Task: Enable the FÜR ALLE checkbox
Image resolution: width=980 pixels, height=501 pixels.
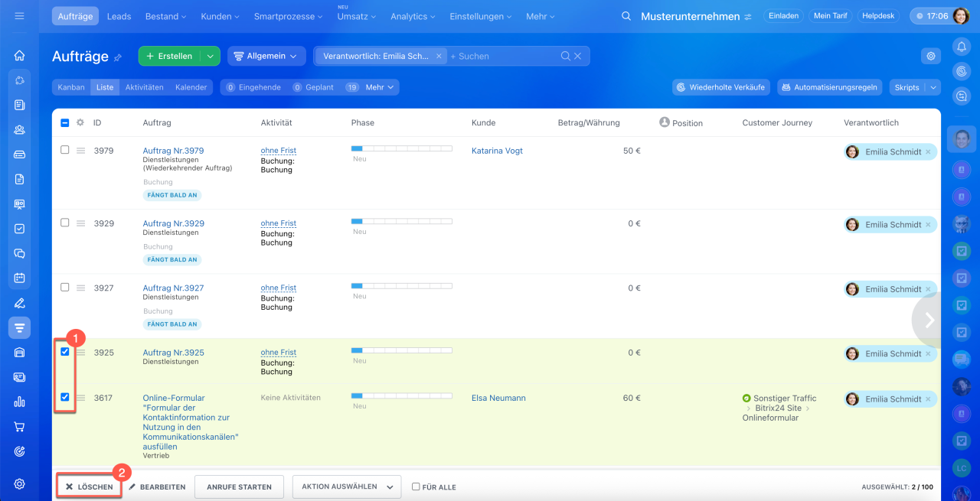Action: 416,486
